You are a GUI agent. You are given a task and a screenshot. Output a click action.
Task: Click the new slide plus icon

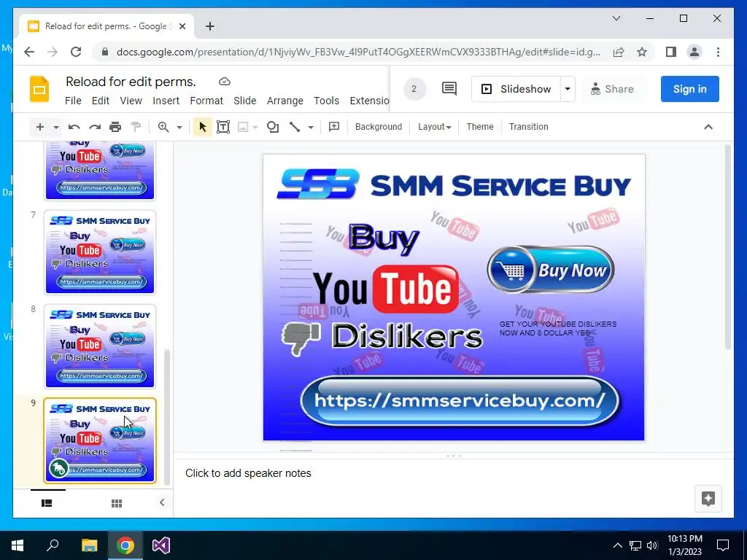[x=40, y=127]
